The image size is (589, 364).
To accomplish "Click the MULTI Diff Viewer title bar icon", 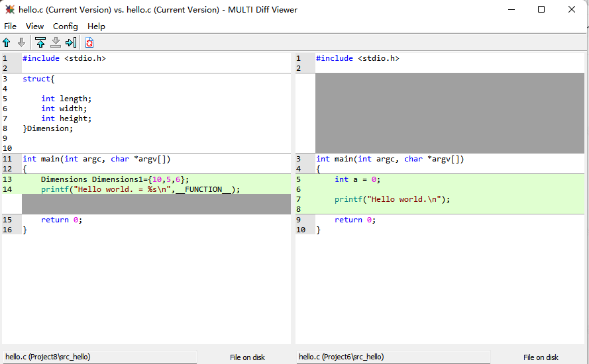I will [x=9, y=10].
